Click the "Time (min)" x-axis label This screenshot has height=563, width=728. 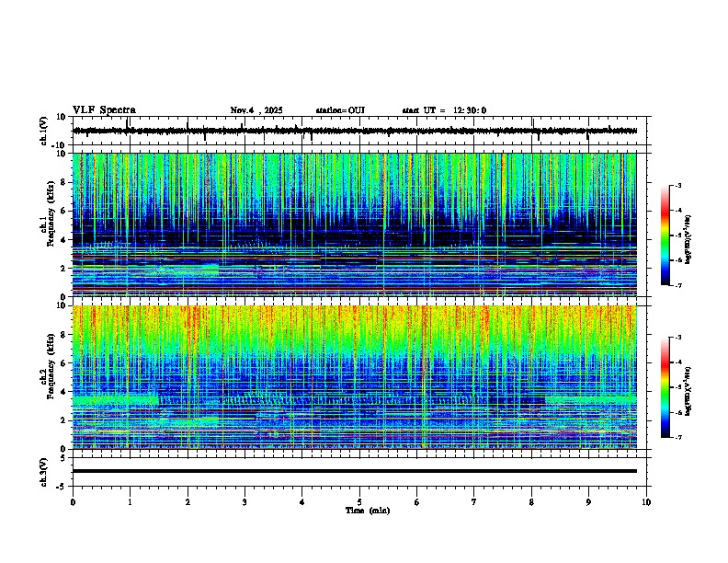368,511
